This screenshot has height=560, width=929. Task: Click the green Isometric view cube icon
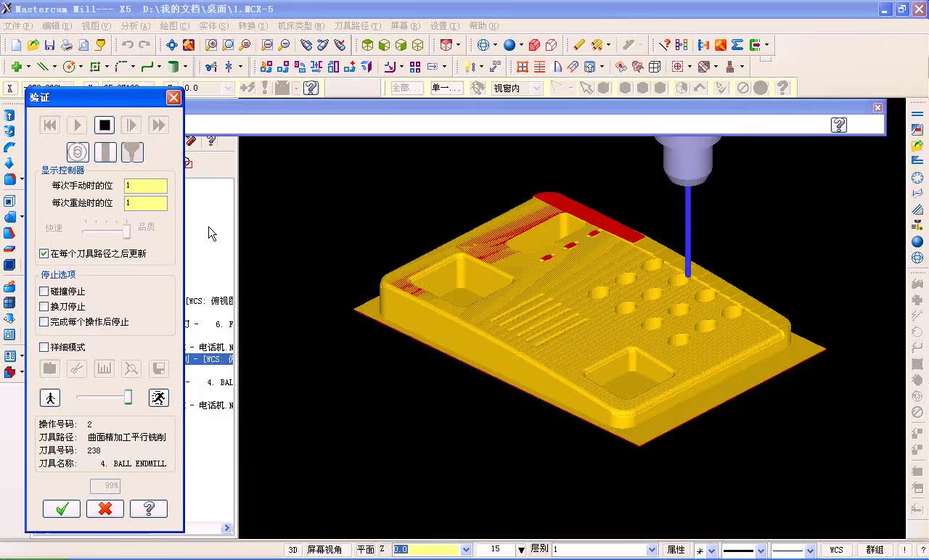click(367, 45)
